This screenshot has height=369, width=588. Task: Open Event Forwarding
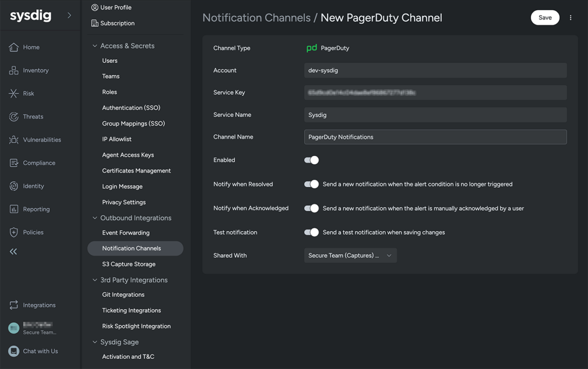coord(126,232)
